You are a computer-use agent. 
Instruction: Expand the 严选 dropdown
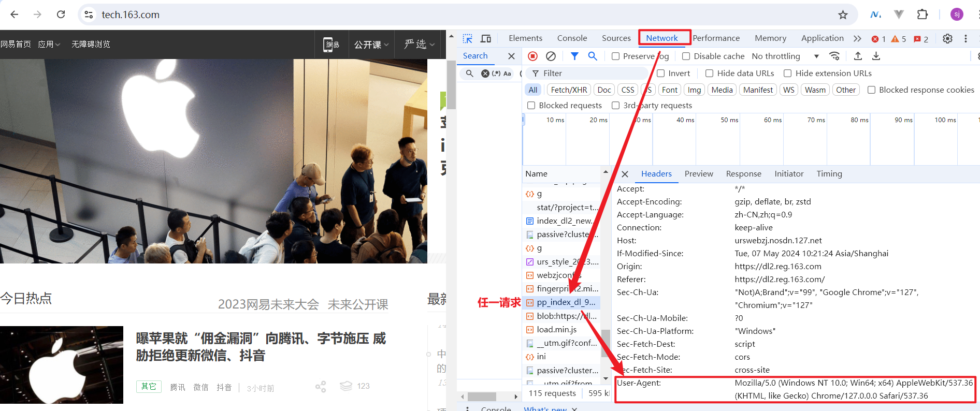click(419, 45)
